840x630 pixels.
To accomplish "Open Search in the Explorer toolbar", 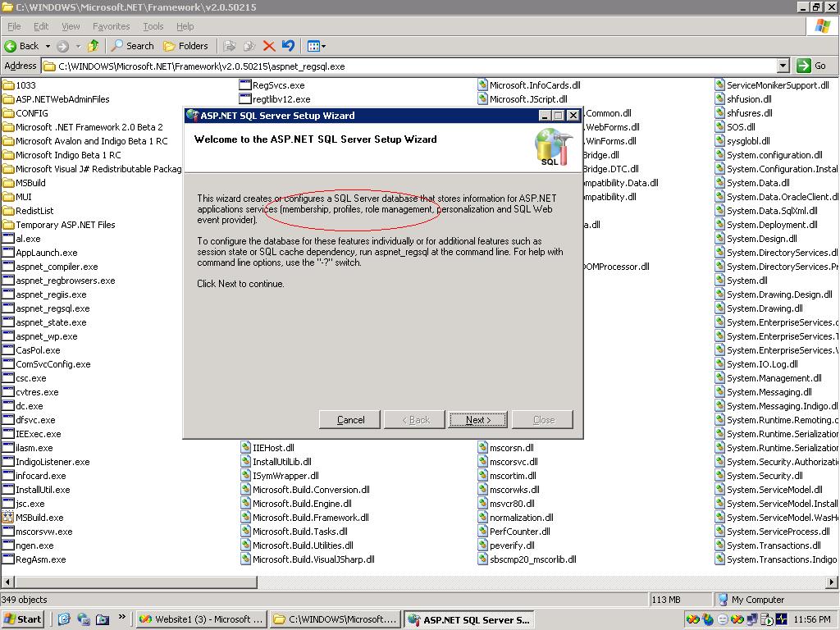I will point(132,46).
